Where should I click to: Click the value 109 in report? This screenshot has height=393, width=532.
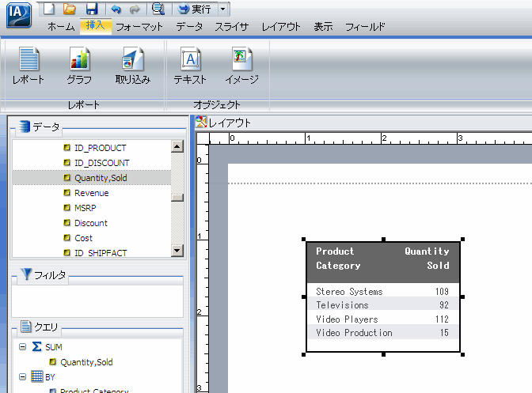click(442, 291)
